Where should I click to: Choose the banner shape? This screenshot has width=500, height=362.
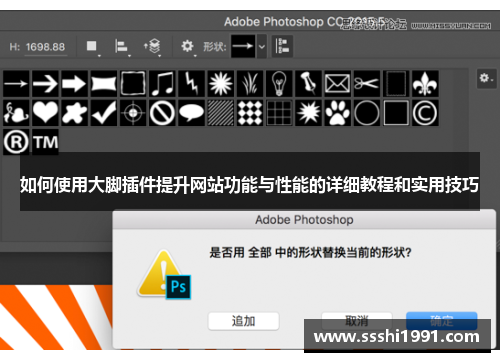(x=104, y=84)
